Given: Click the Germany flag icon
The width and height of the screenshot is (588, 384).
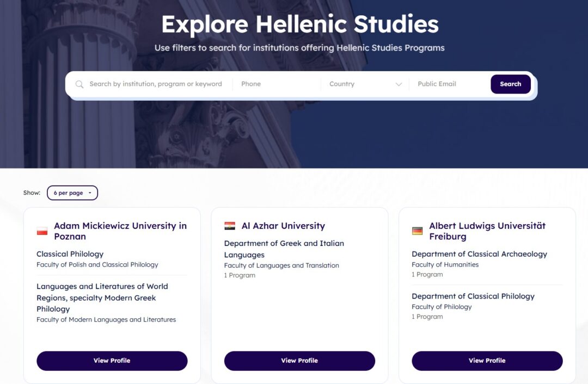Looking at the screenshot, I should coord(417,231).
